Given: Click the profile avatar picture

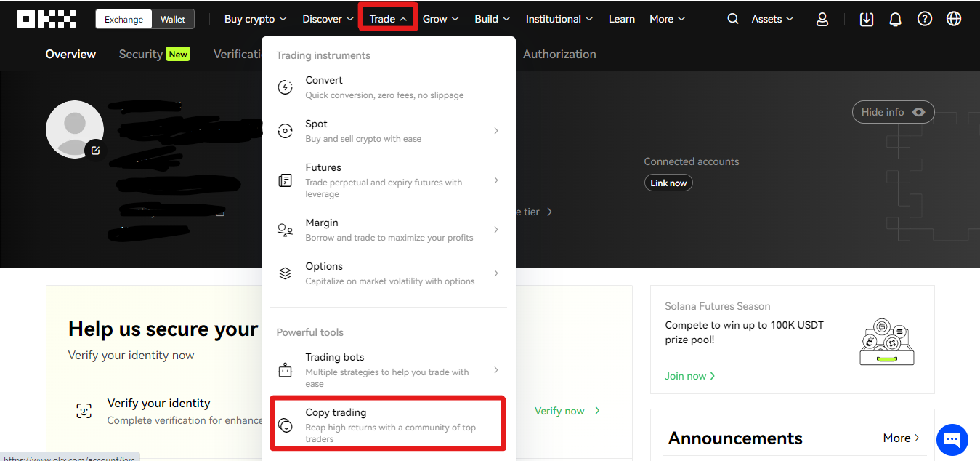Looking at the screenshot, I should point(75,129).
